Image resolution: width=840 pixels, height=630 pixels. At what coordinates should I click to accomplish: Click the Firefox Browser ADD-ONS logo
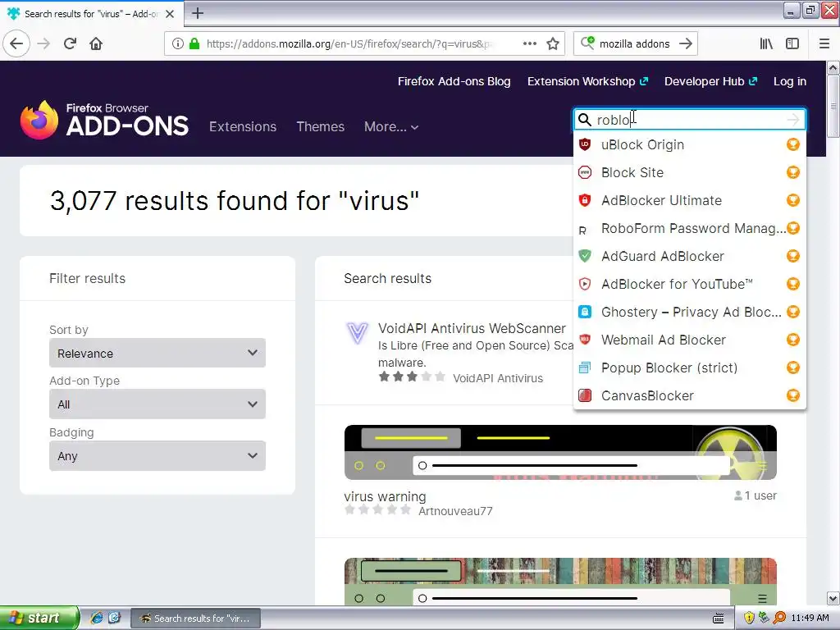[x=104, y=120]
